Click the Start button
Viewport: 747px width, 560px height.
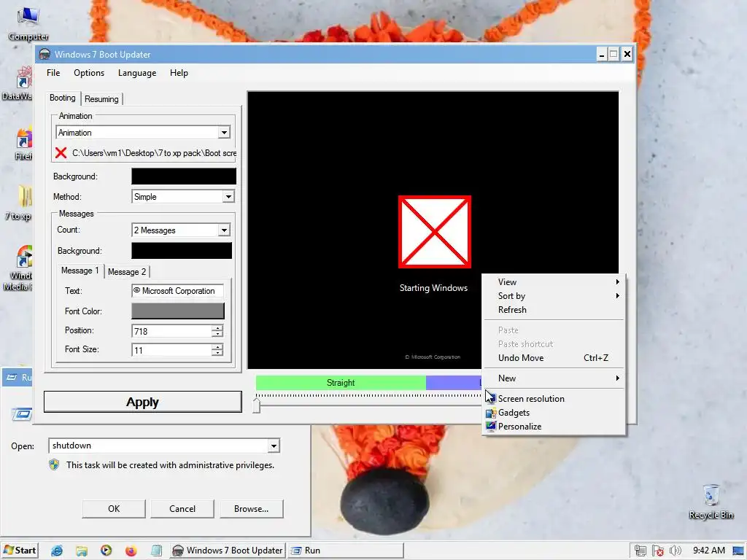point(20,551)
